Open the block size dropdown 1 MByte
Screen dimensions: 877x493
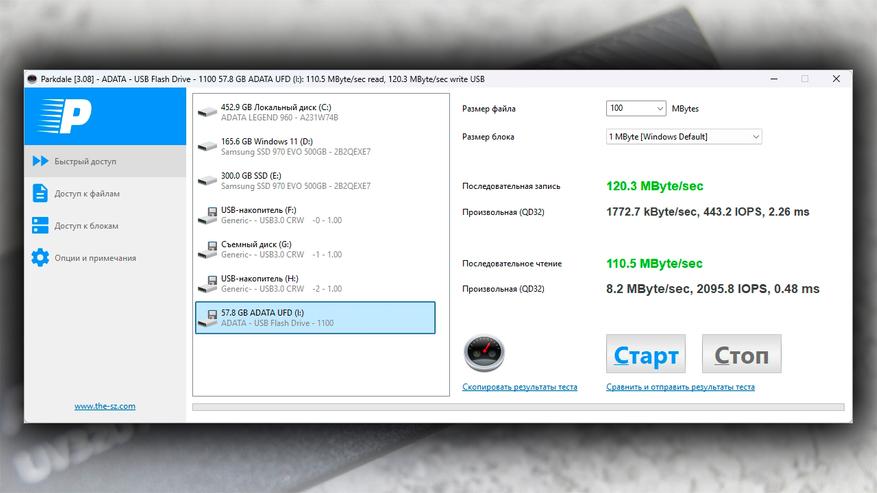click(683, 137)
